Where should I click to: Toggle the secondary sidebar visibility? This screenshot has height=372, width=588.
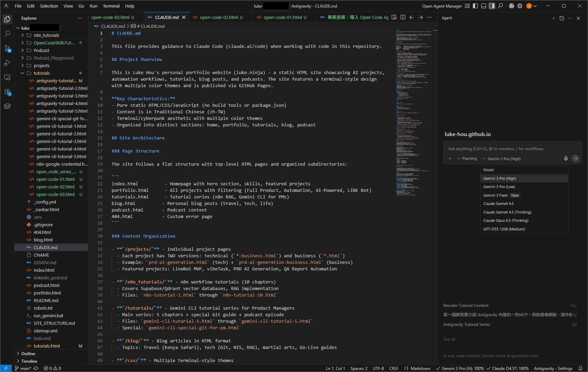point(492,6)
